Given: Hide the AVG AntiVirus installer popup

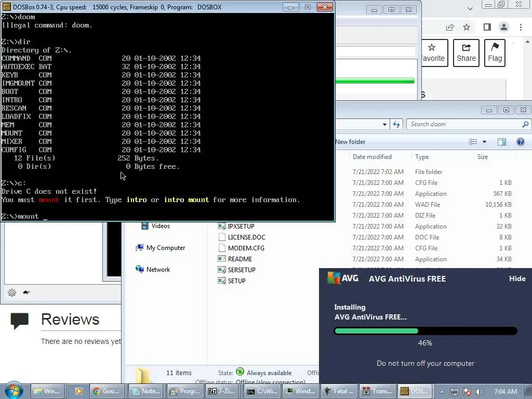Looking at the screenshot, I should pyautogui.click(x=517, y=278).
